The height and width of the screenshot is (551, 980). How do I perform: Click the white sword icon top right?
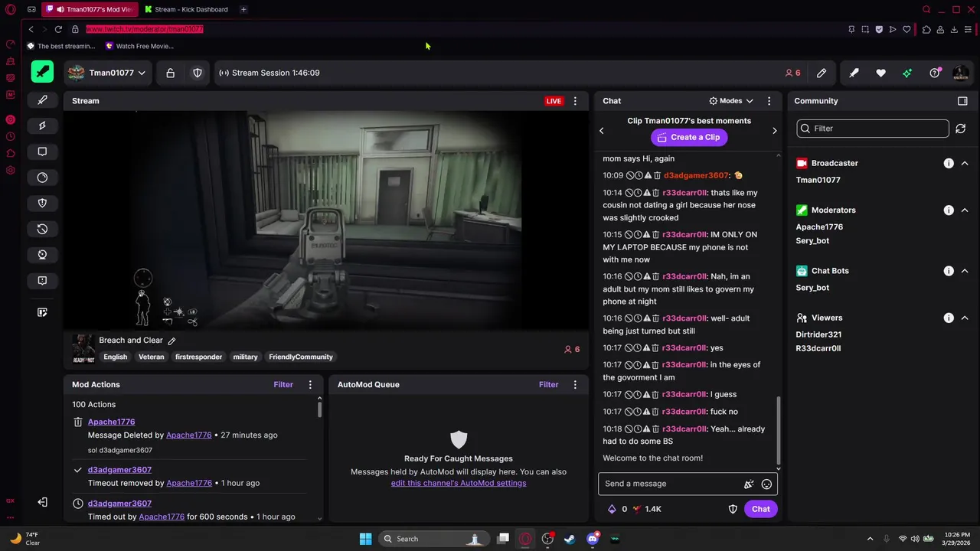854,73
